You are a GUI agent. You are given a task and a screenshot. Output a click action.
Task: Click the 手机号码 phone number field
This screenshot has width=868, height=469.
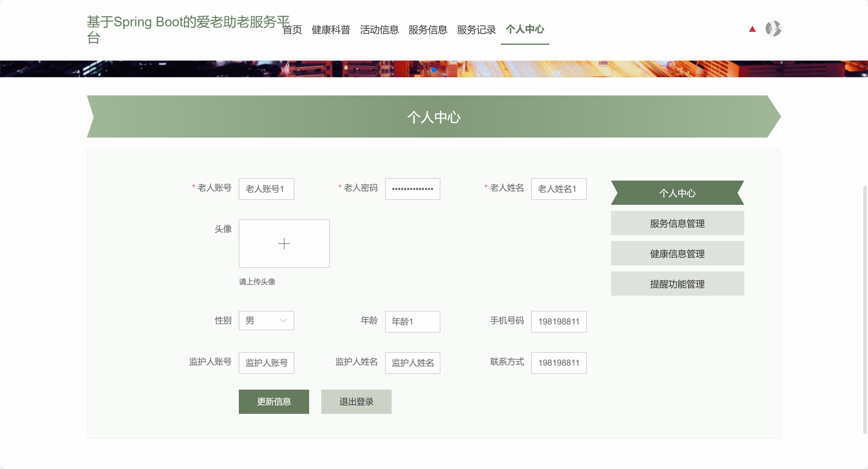(558, 321)
